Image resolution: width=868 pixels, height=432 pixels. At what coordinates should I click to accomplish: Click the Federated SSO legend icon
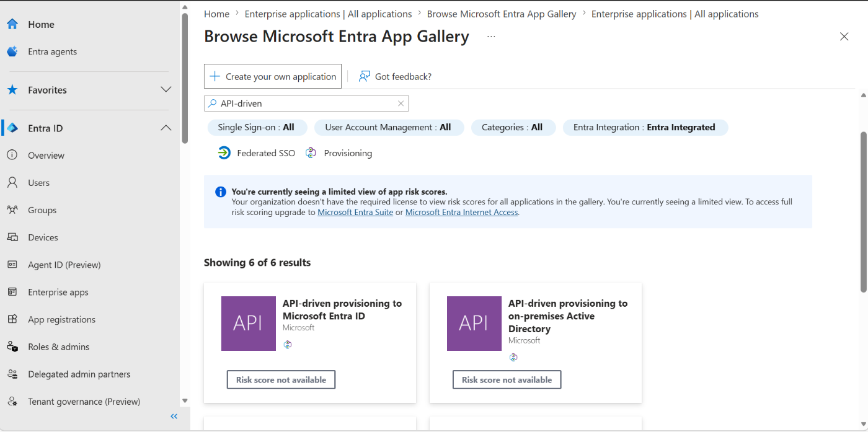224,153
